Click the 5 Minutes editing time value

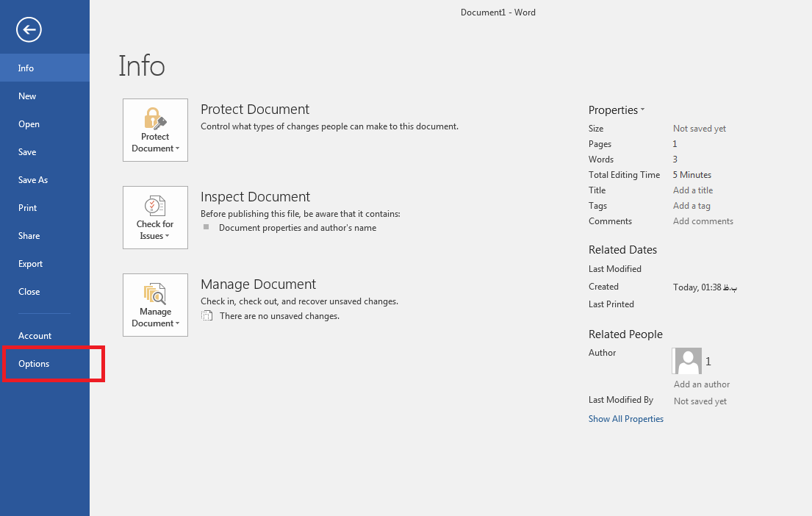tap(692, 175)
